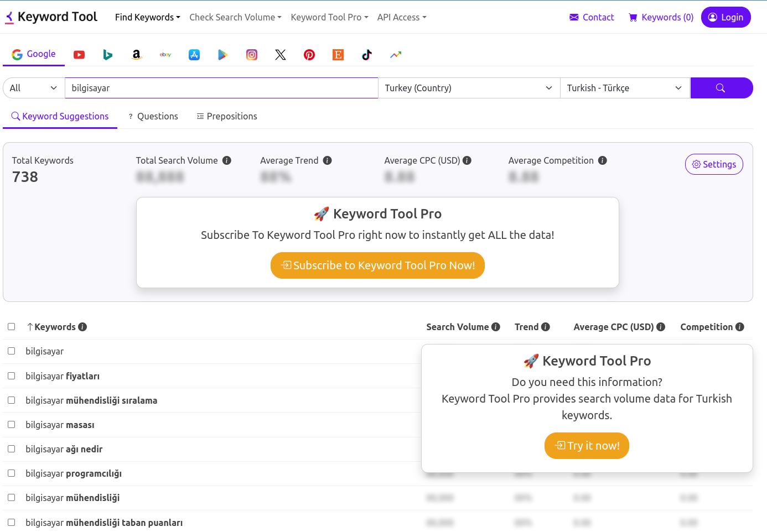Viewport: 767px width, 532px height.
Task: Open the Turkey (Country) location dropdown
Action: click(x=469, y=88)
